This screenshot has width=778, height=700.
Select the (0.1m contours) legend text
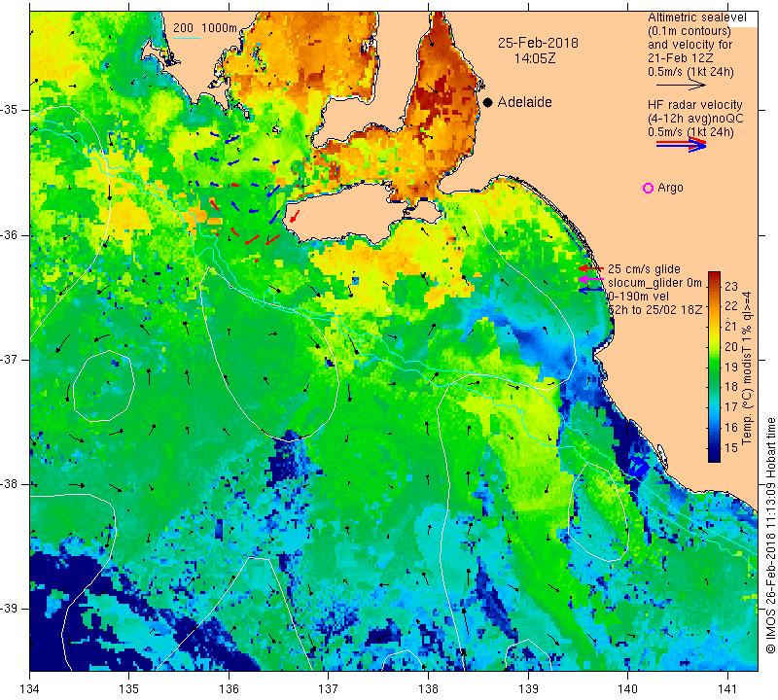point(689,31)
